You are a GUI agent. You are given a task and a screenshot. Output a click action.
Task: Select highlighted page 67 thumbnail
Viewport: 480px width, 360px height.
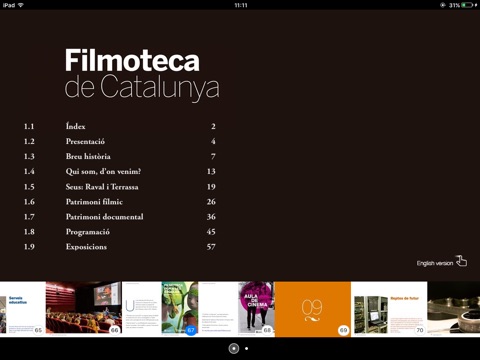click(160, 309)
